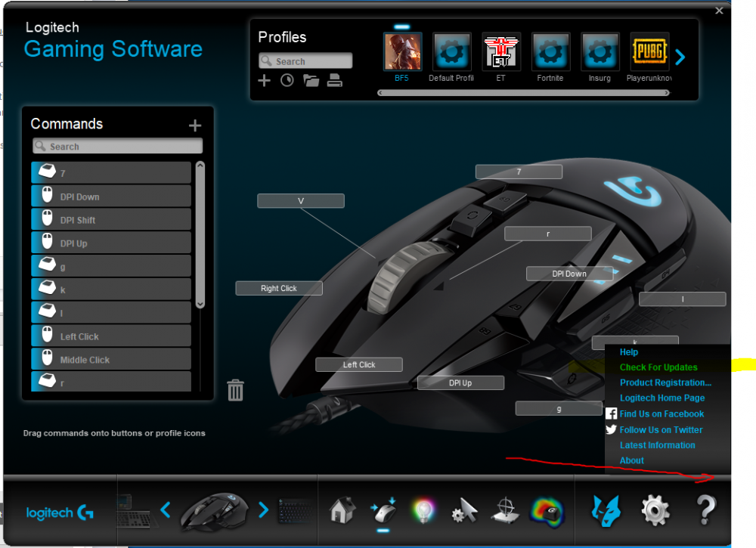Go to next device with right arrow
This screenshot has width=756, height=548.
coord(263,510)
